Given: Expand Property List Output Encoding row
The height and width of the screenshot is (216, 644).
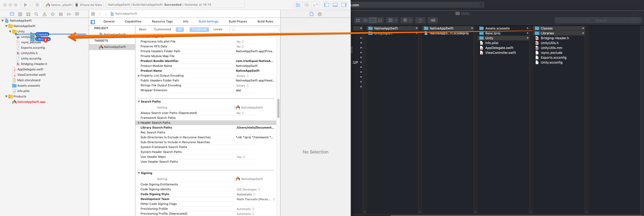Looking at the screenshot, I should (139, 76).
